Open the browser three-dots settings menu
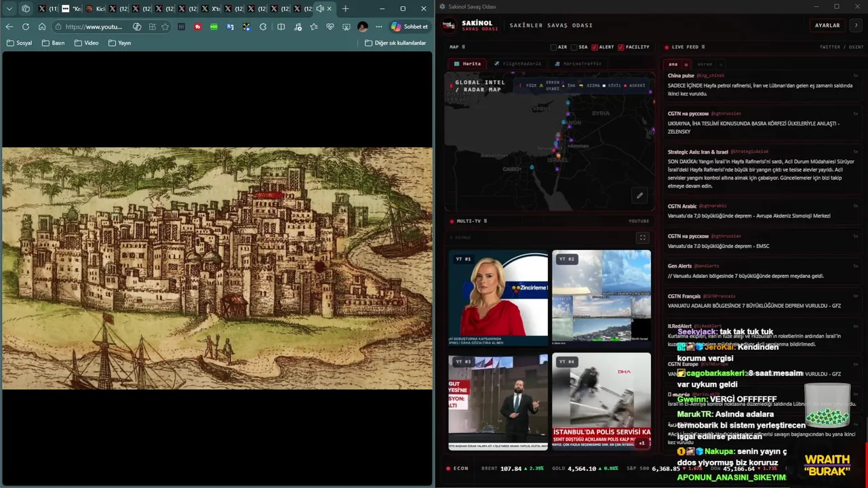Viewport: 868px width, 488px height. point(379,27)
